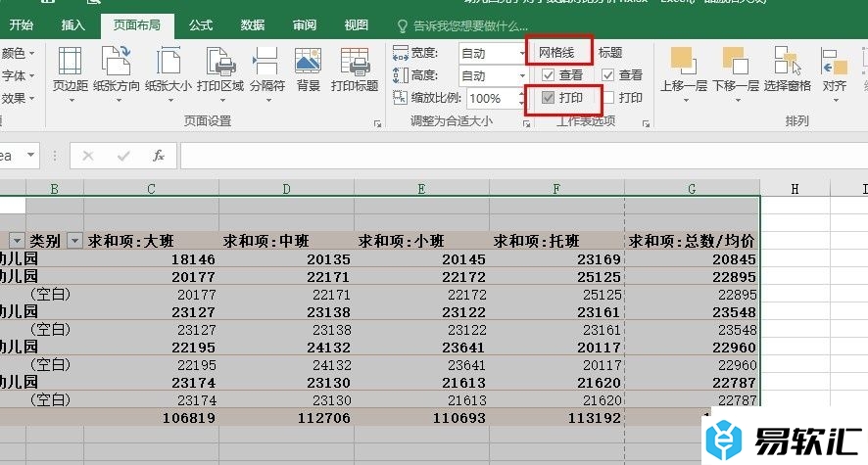Viewport: 868px width, 465px height.
Task: Click the 背景 background icon
Action: (309, 64)
